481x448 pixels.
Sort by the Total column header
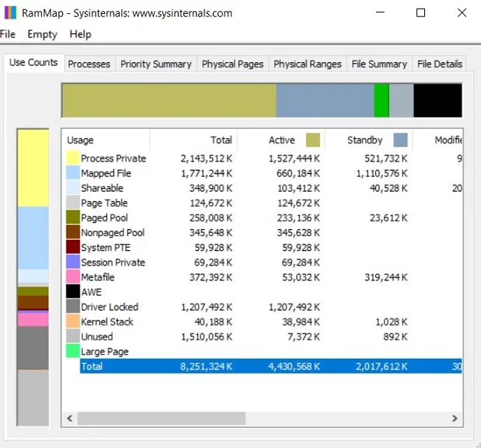194,140
